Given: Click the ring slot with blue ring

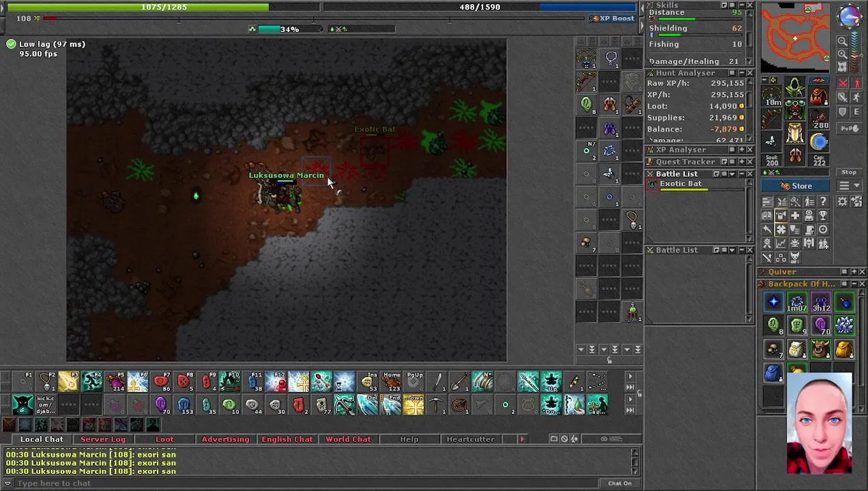Looking at the screenshot, I should point(818,141).
